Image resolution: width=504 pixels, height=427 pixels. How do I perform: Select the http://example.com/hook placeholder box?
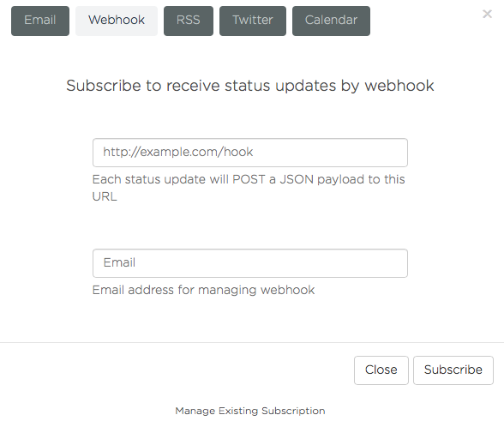tap(250, 153)
